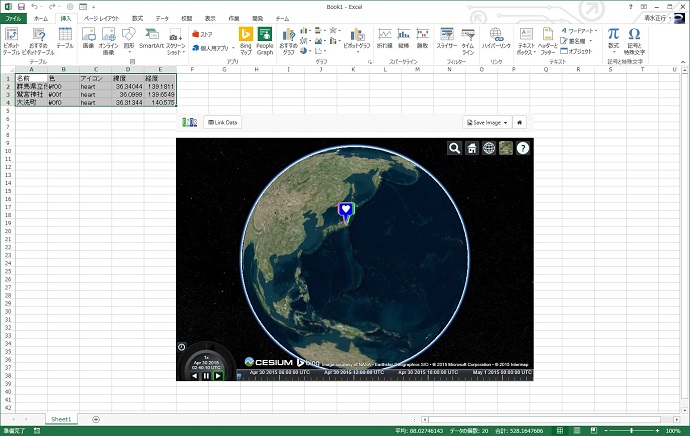This screenshot has width=690, height=436.
Task: Open the Save Image dropdown
Action: (488, 122)
